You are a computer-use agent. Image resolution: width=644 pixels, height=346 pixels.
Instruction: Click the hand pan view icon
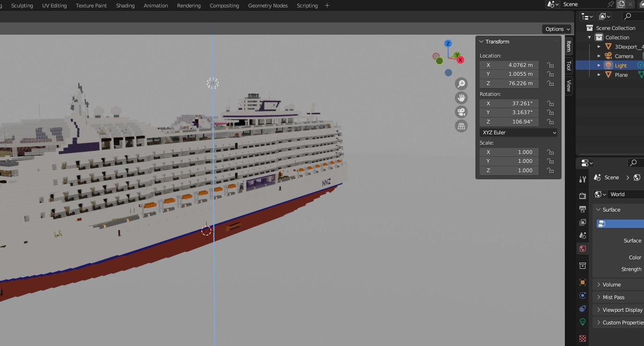pos(461,98)
